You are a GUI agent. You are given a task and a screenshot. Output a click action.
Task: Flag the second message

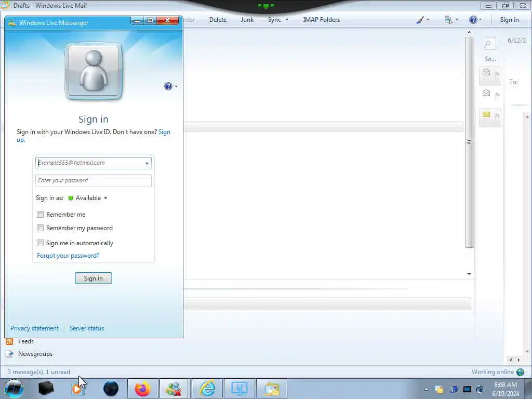point(497,96)
